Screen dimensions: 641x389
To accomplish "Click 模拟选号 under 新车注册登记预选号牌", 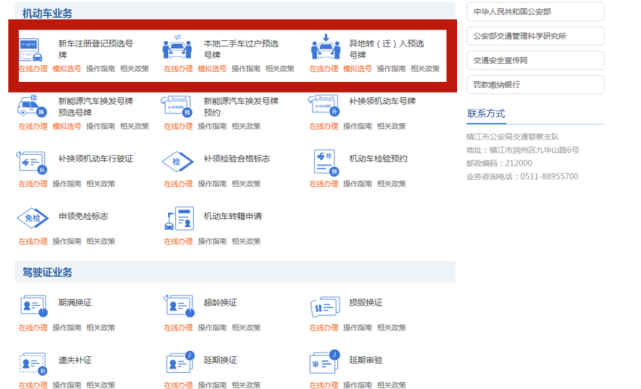I will tap(67, 69).
